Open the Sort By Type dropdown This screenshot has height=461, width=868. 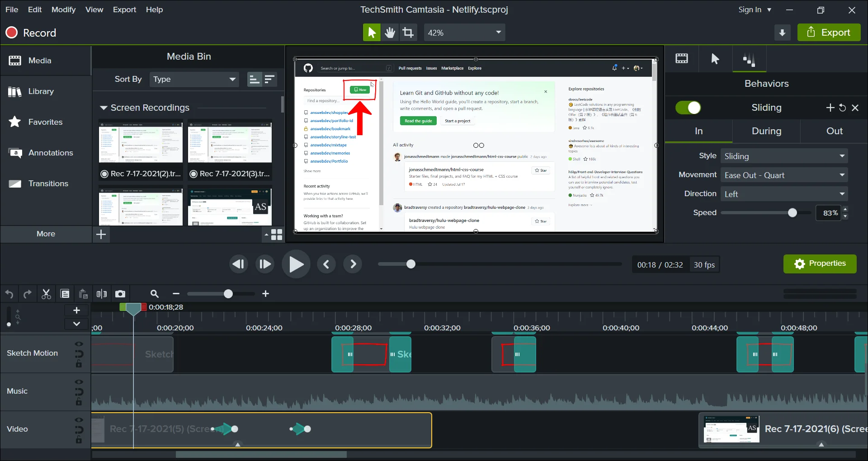pos(194,79)
